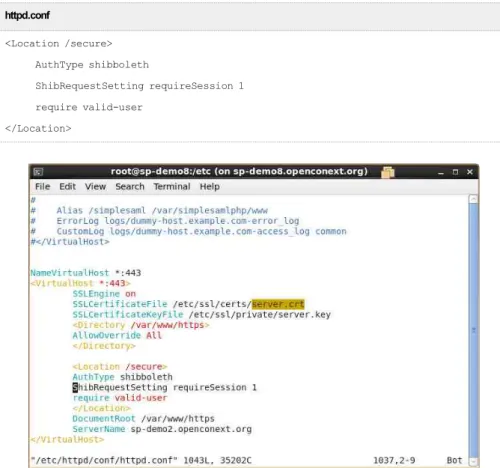Click '</Location>' in code snippet
Image resolution: width=500 pixels, height=468 pixels.
click(38, 128)
